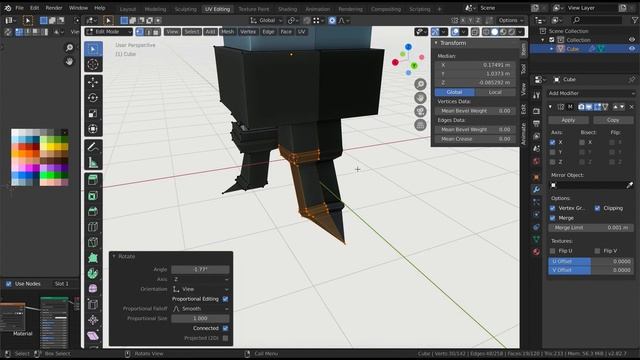Open the Select menu in viewport
Viewport: 640px width, 360px height.
pyautogui.click(x=191, y=32)
